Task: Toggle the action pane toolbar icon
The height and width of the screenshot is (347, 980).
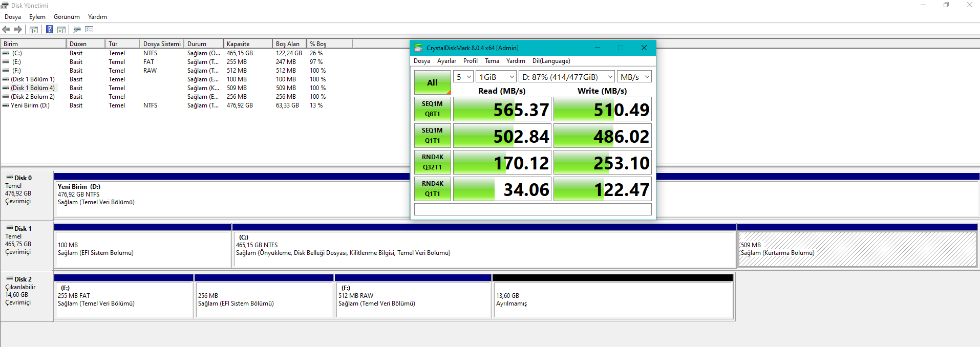Action: pyautogui.click(x=61, y=30)
